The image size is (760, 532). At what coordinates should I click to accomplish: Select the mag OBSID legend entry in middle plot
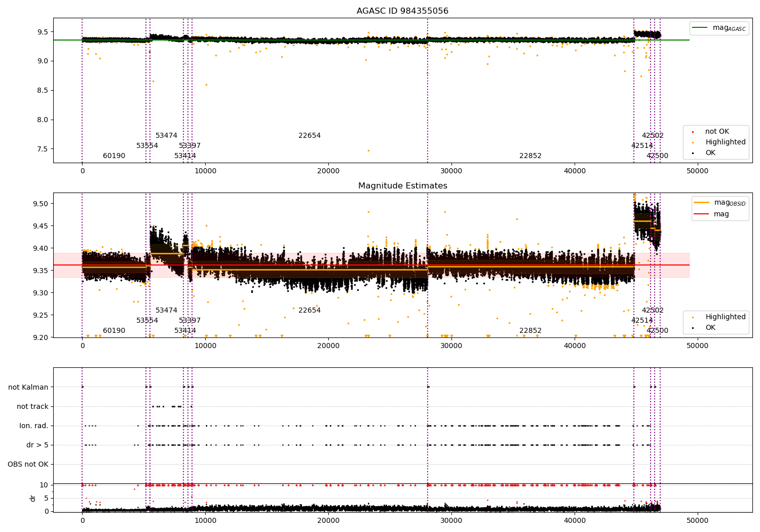point(719,203)
